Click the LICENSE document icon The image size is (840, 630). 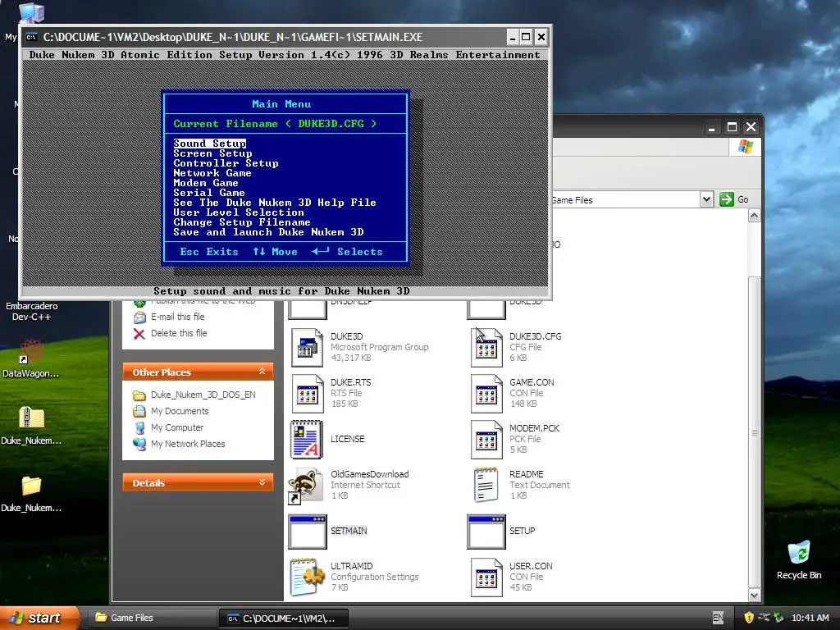pyautogui.click(x=307, y=440)
